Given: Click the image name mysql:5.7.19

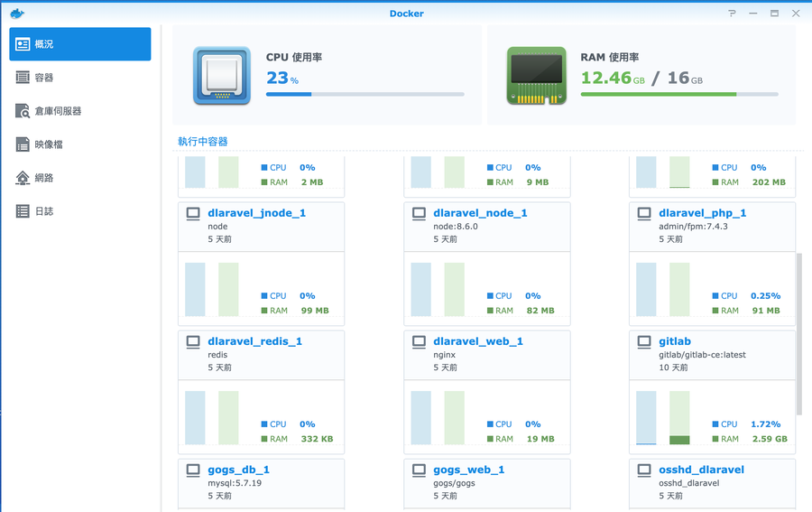Looking at the screenshot, I should coord(235,483).
